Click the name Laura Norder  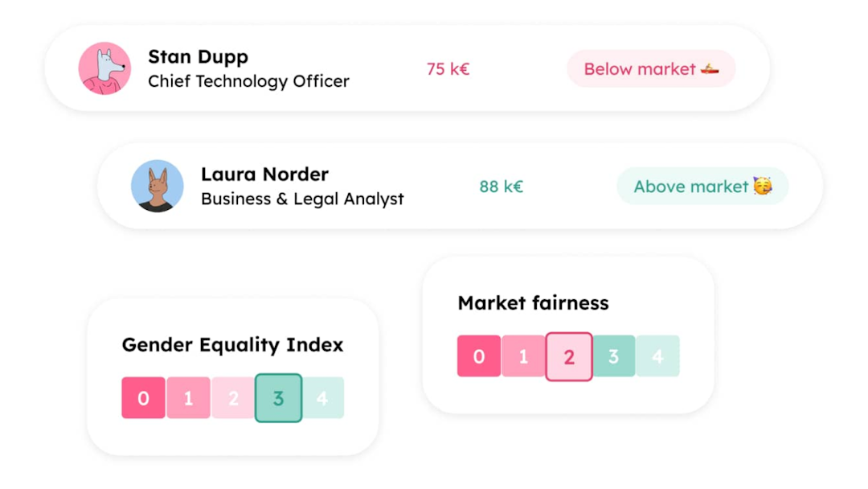[x=265, y=175]
